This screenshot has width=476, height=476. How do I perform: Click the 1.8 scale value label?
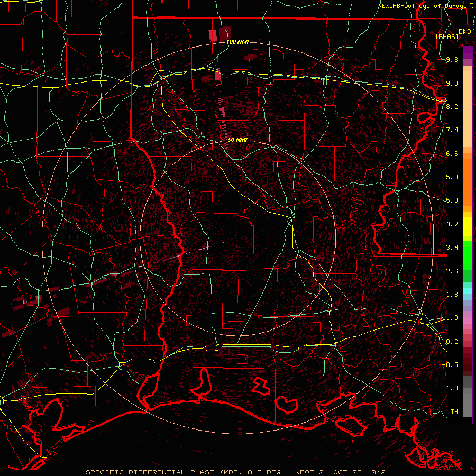click(x=452, y=295)
